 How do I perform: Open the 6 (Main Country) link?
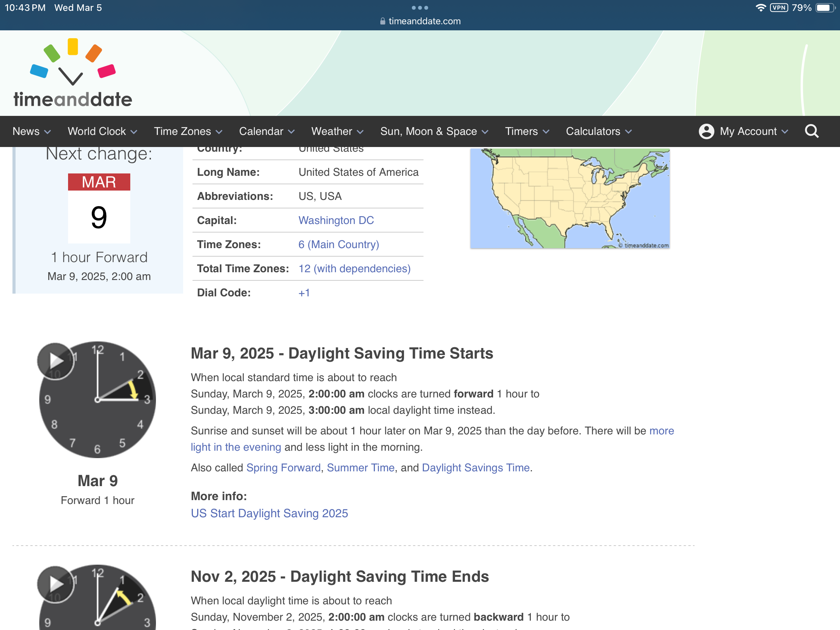point(339,244)
